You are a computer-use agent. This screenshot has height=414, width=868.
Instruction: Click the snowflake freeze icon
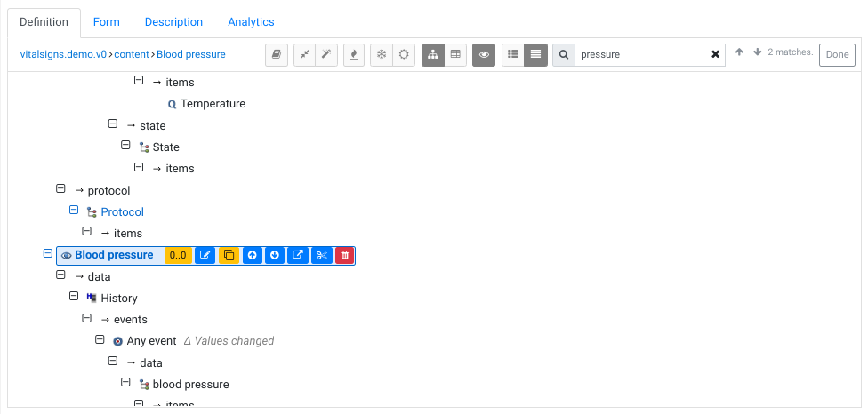[x=382, y=54]
